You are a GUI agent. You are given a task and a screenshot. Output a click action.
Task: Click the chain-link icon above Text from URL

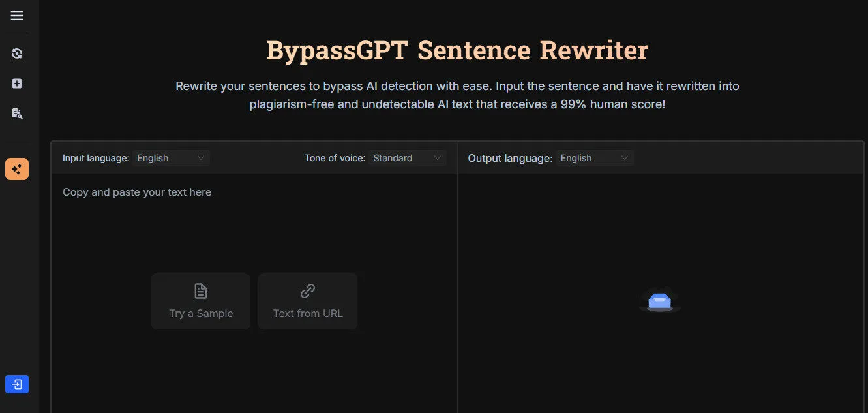pos(307,292)
